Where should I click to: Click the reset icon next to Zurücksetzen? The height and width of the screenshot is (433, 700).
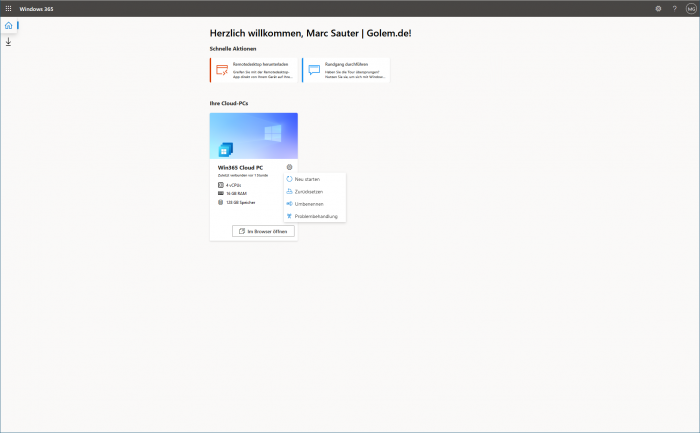point(289,192)
